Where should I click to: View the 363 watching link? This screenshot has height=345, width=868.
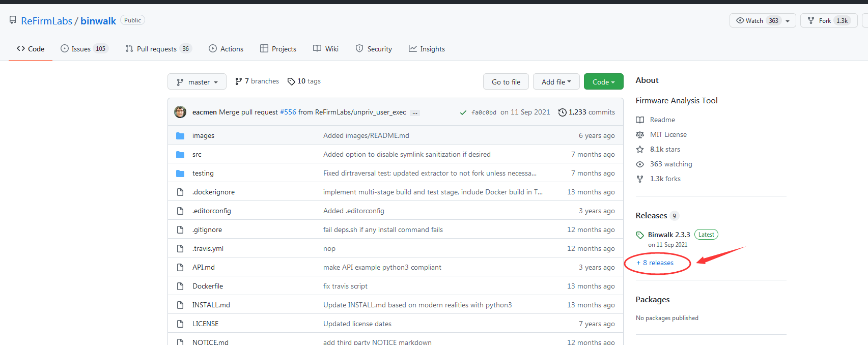tap(664, 164)
